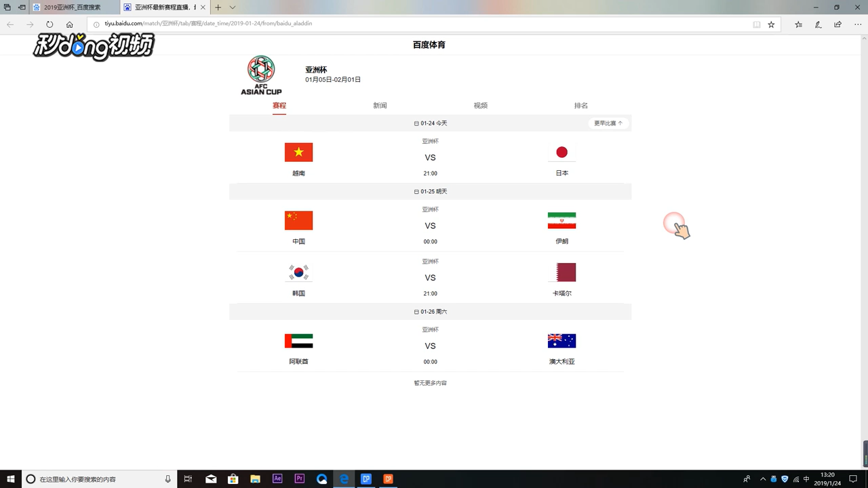The width and height of the screenshot is (868, 488).
Task: Click the page vertical scrollbar thumb
Action: pos(865,453)
